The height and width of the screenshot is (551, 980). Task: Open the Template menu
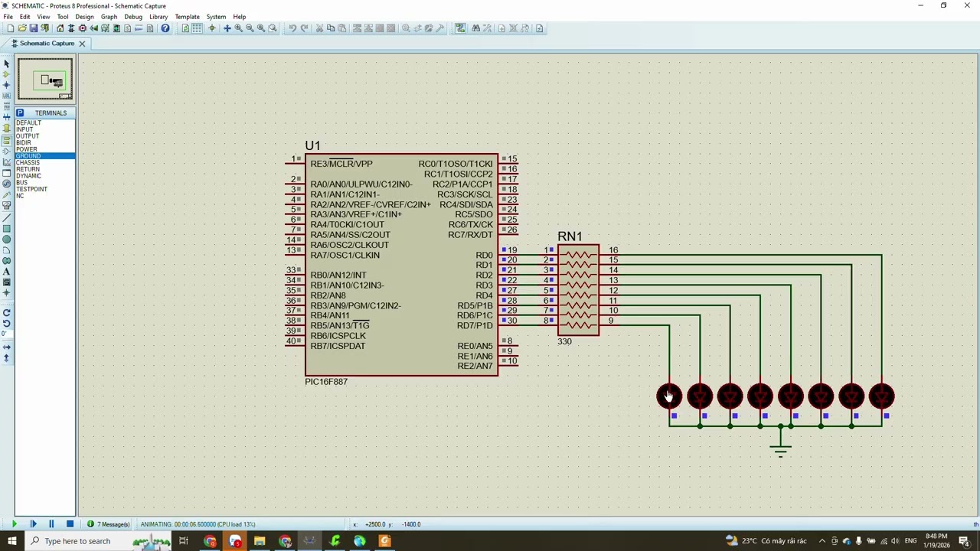(187, 17)
